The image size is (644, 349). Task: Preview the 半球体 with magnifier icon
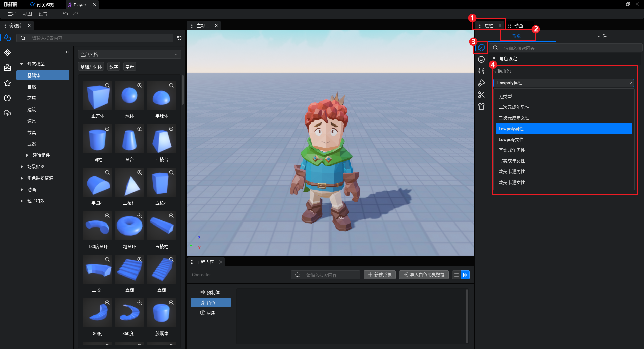(171, 85)
